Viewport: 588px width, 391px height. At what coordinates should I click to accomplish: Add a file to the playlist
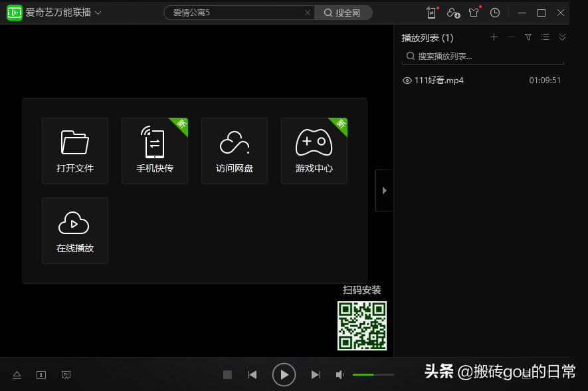click(x=494, y=37)
